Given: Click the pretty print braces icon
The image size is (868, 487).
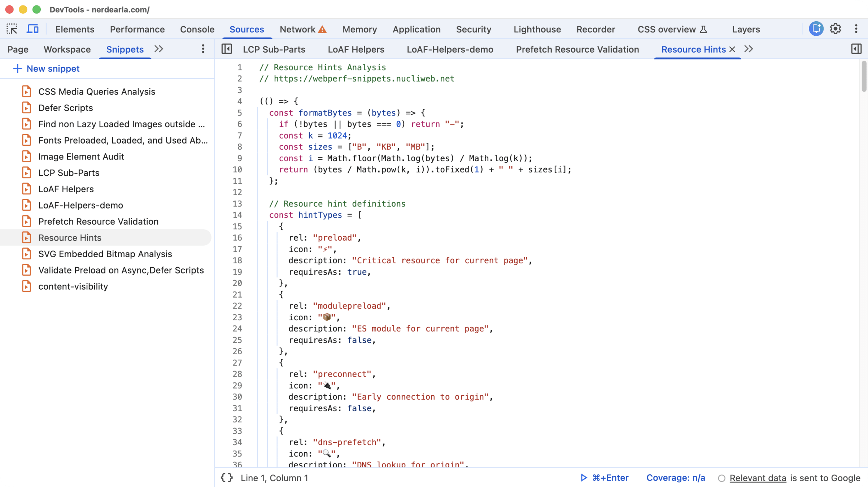Looking at the screenshot, I should 227,478.
